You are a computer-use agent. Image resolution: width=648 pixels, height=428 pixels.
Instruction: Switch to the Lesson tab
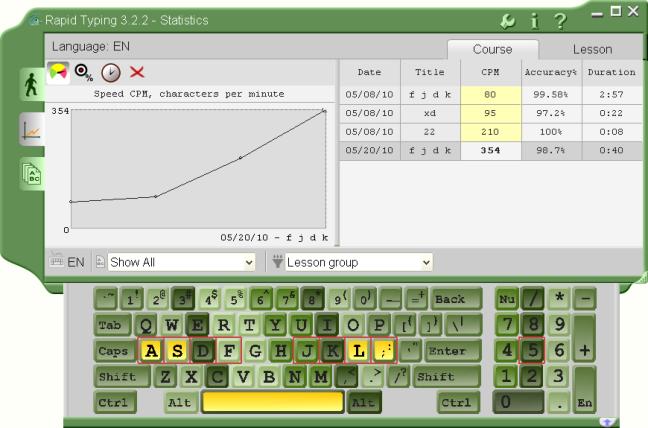[592, 50]
